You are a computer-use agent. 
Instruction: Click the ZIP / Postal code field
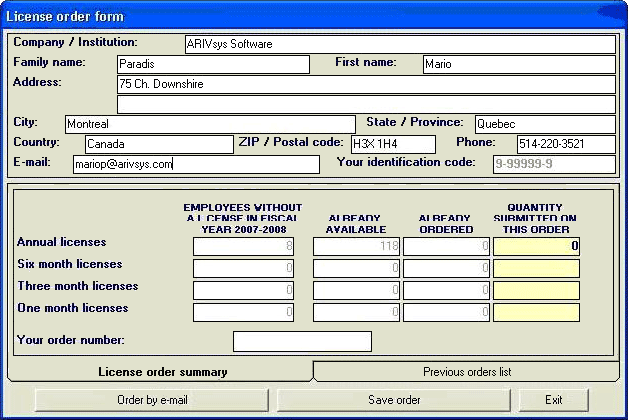393,144
